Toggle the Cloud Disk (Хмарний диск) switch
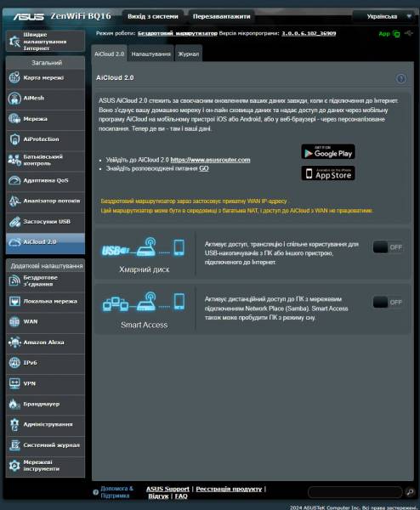The height and width of the screenshot is (510, 420). [388, 247]
